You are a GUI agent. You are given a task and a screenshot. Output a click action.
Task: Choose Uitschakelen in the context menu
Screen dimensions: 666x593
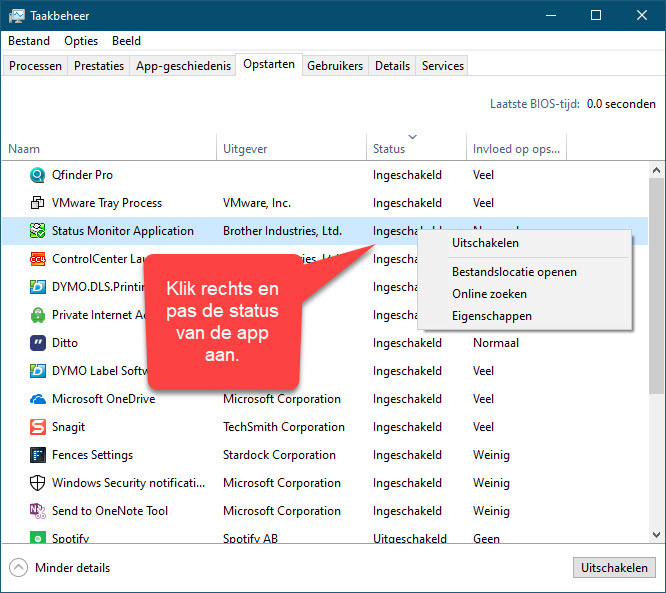525,243
